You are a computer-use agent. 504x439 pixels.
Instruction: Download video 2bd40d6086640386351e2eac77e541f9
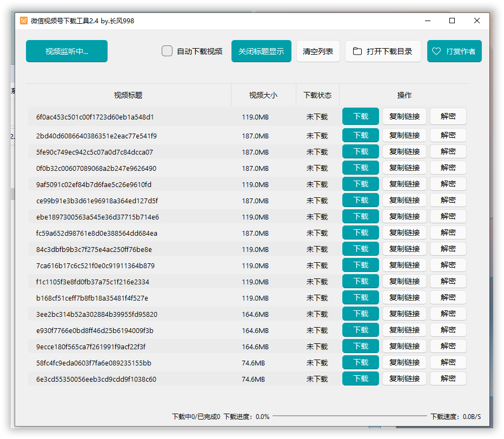(x=361, y=135)
